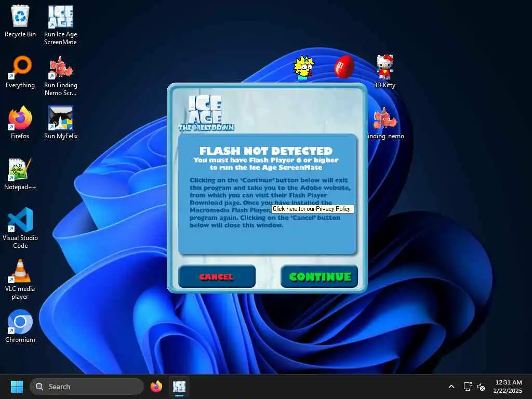
Task: Open Firefox from the taskbar
Action: [156, 387]
